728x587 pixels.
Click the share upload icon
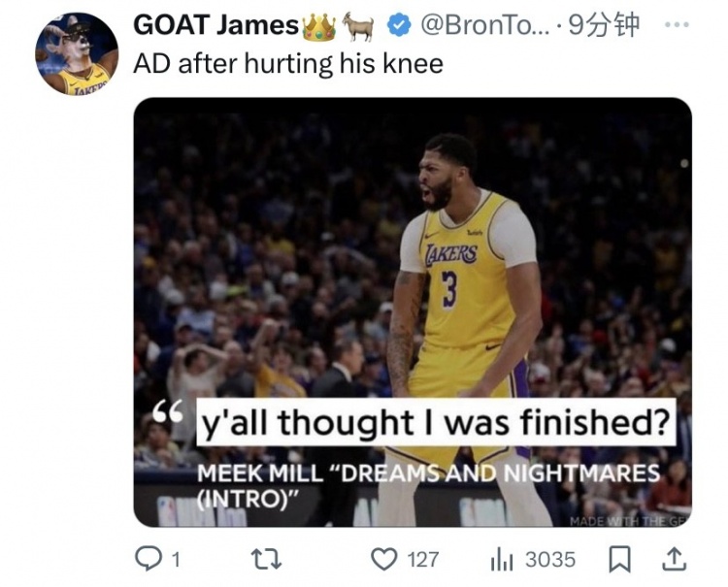(676, 559)
